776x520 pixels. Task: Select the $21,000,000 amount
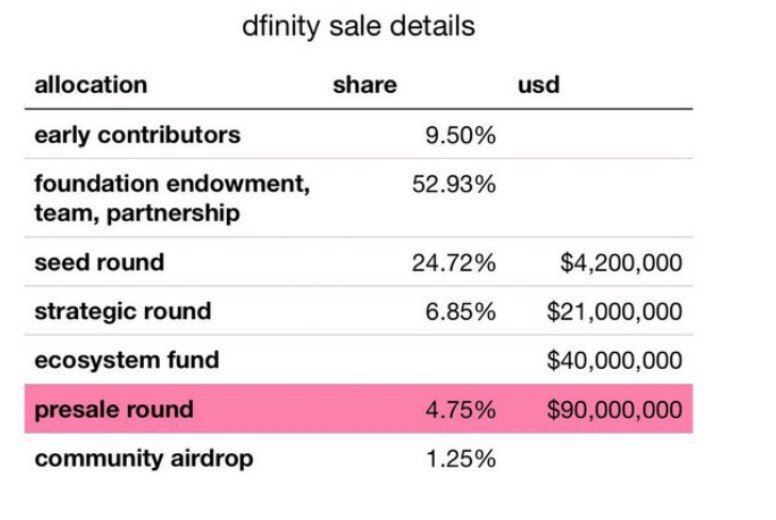(614, 311)
